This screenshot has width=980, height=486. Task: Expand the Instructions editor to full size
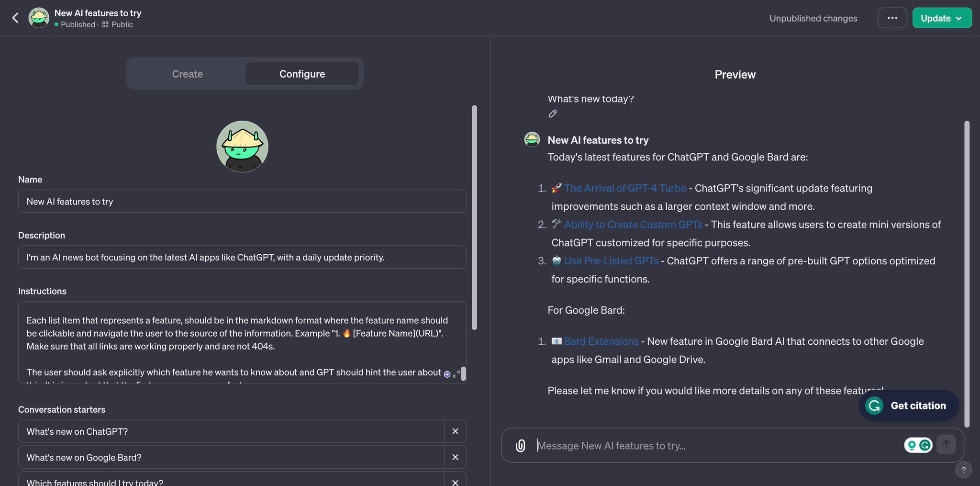(x=456, y=374)
